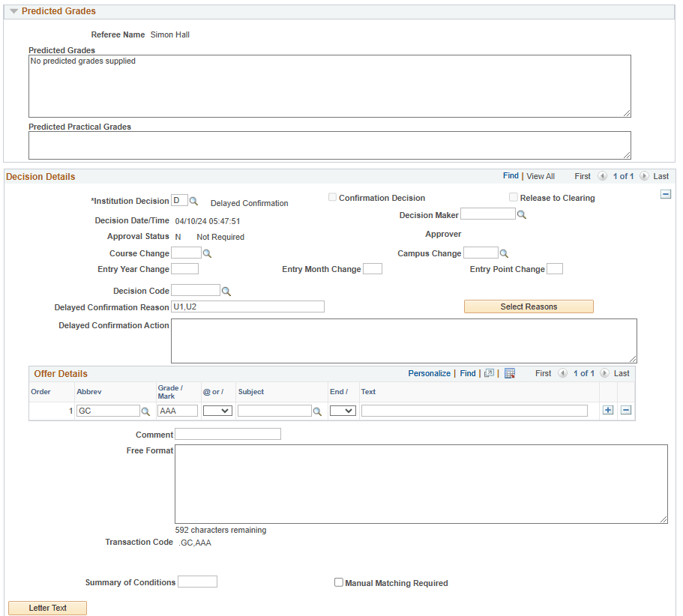
Task: Click the Select Reasons button
Action: pyautogui.click(x=529, y=307)
